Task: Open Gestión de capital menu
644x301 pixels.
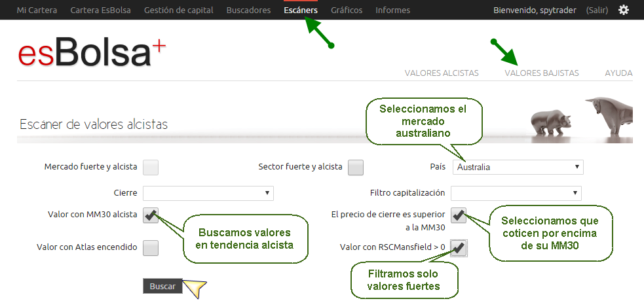Action: tap(179, 10)
